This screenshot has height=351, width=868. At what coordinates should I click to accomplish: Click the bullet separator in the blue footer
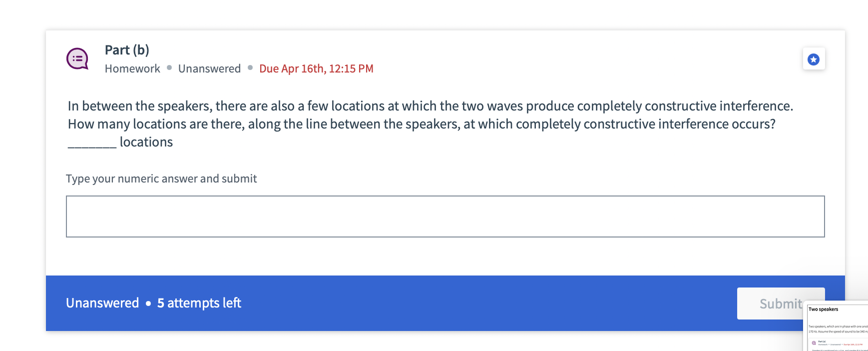[147, 303]
